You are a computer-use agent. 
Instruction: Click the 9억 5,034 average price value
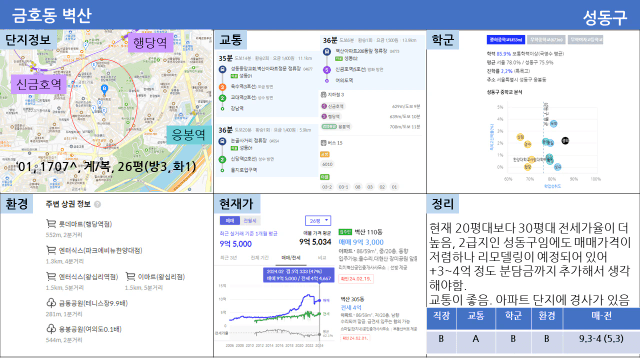click(x=315, y=242)
